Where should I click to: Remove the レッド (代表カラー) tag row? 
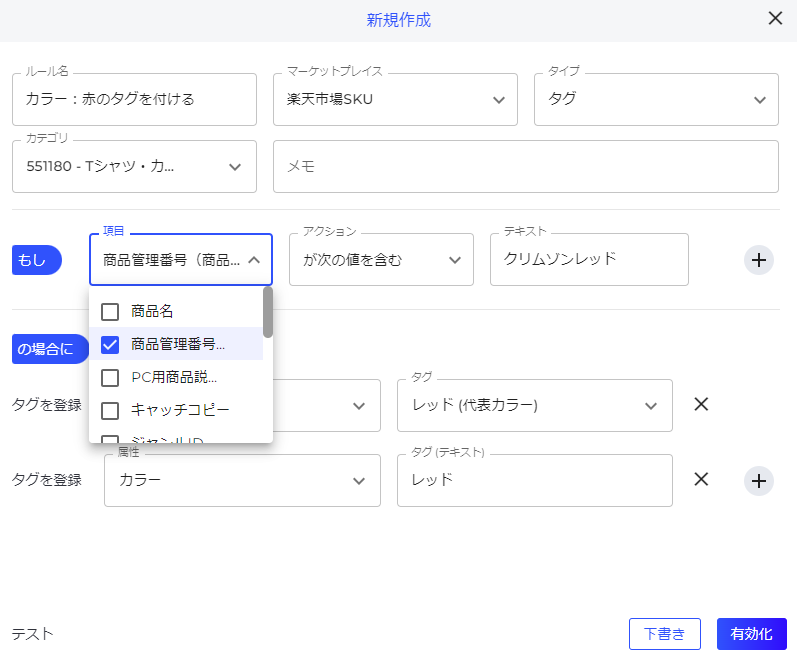pyautogui.click(x=701, y=405)
